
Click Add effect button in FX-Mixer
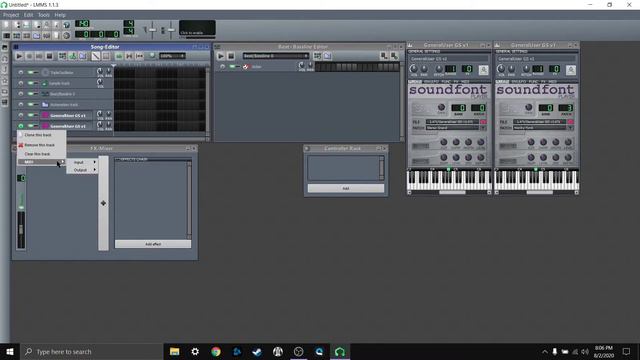click(x=153, y=244)
